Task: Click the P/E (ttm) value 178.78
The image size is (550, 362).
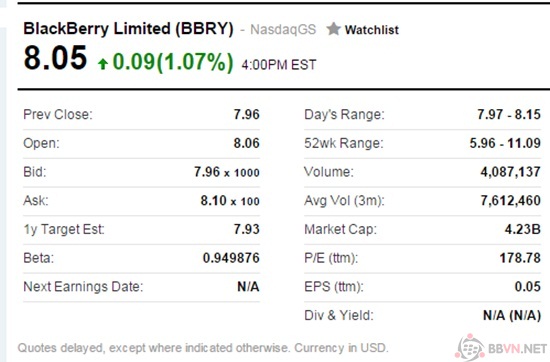Action: point(520,258)
